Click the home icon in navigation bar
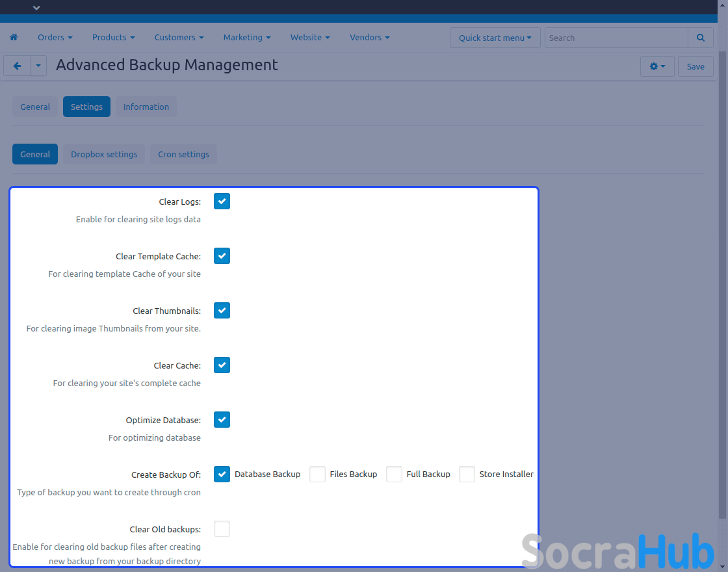Viewport: 728px width, 572px height. click(x=14, y=38)
